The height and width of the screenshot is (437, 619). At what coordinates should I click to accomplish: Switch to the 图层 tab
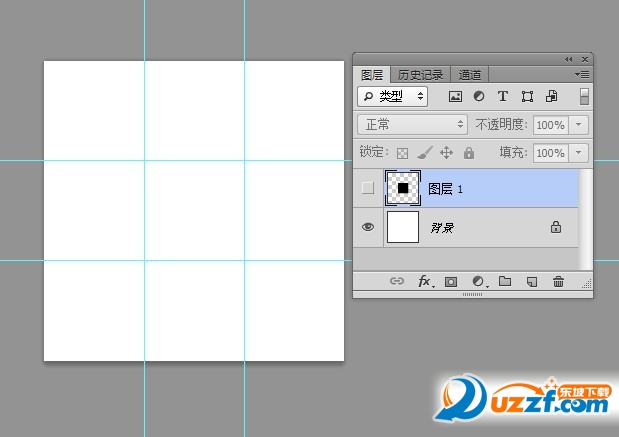[372, 75]
